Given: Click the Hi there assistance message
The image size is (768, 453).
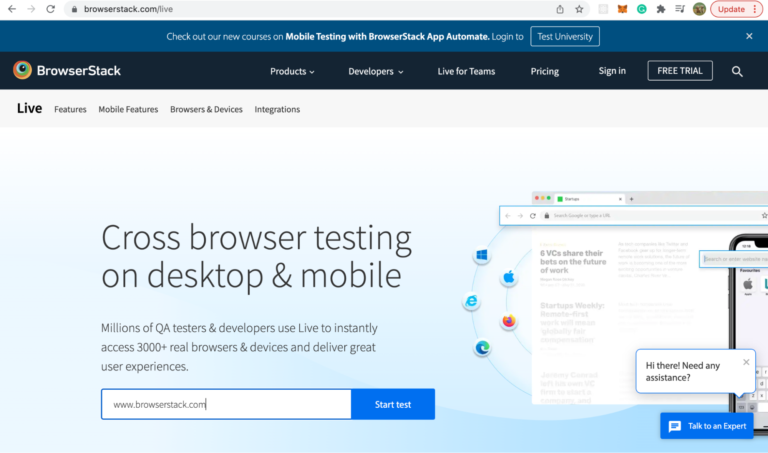Looking at the screenshot, I should (683, 372).
